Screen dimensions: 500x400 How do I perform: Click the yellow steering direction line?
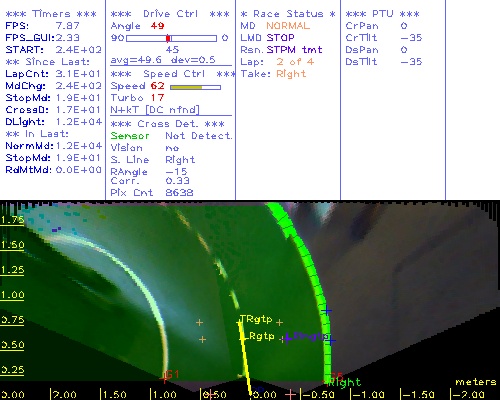pos(245,358)
